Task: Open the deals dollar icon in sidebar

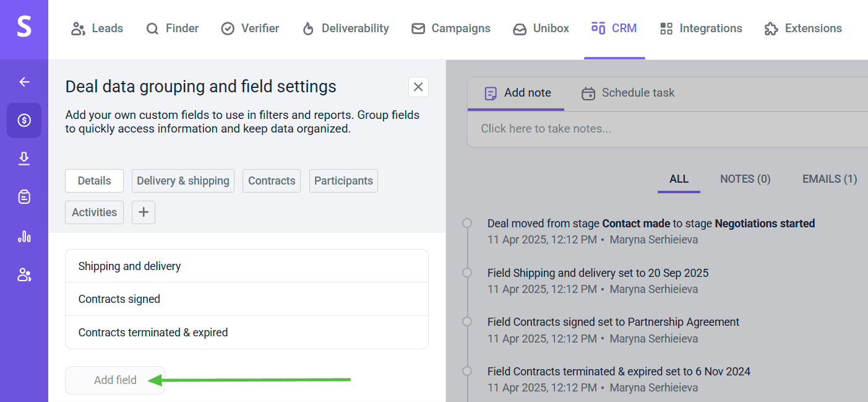Action: pyautogui.click(x=24, y=120)
